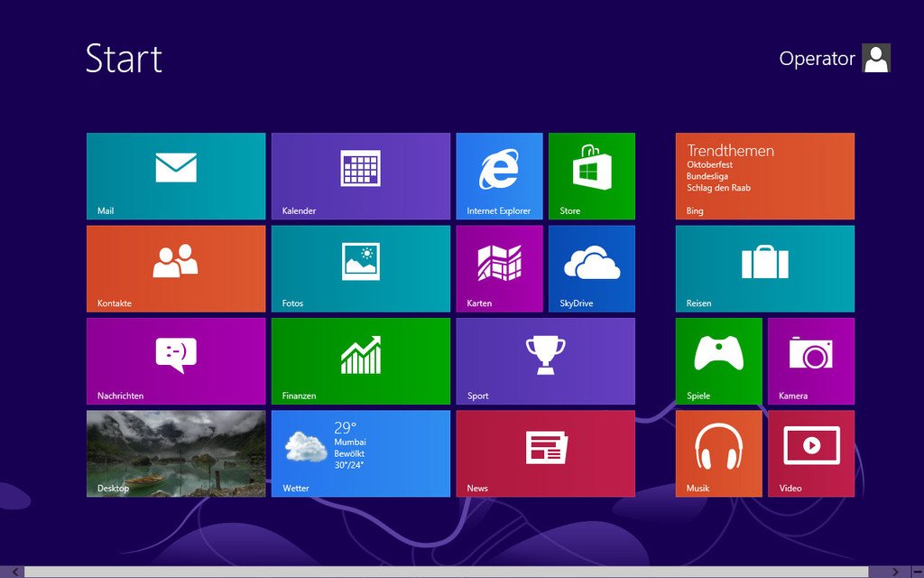Launch the Kamera tile
Image resolution: width=924 pixels, height=578 pixels.
810,360
